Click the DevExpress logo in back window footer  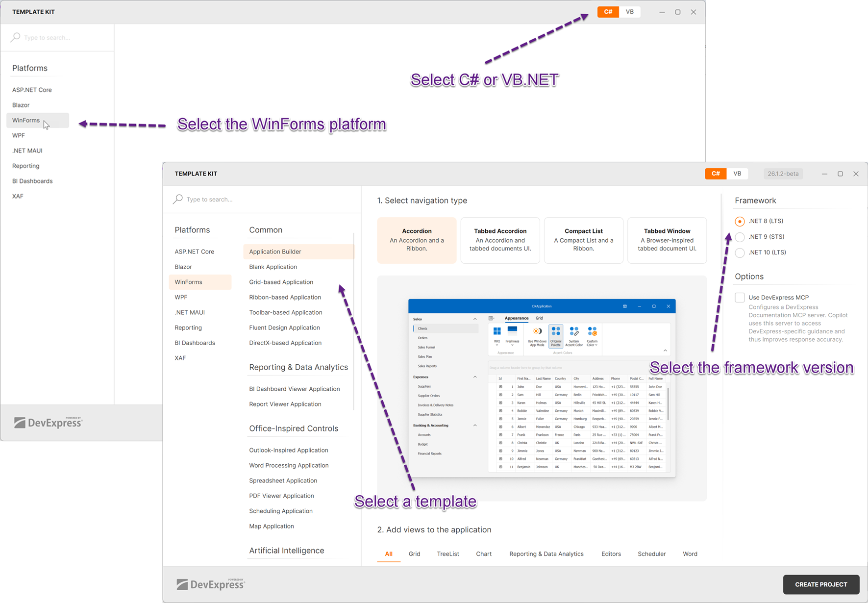pyautogui.click(x=48, y=422)
